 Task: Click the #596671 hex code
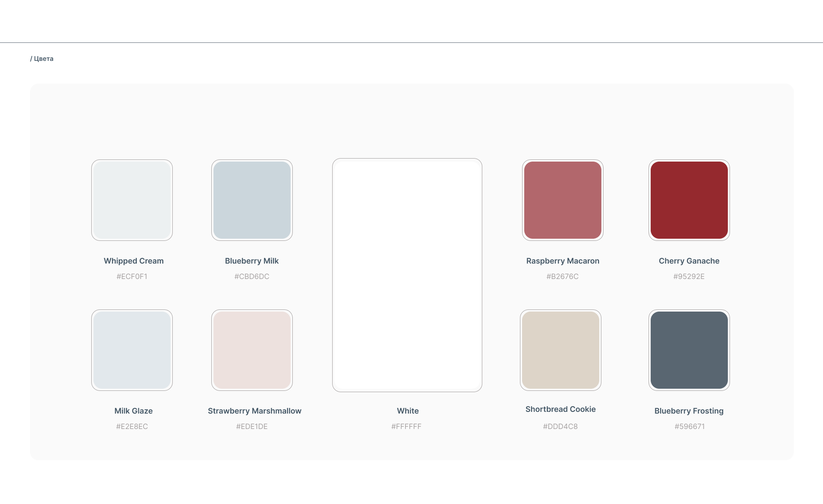pyautogui.click(x=689, y=426)
